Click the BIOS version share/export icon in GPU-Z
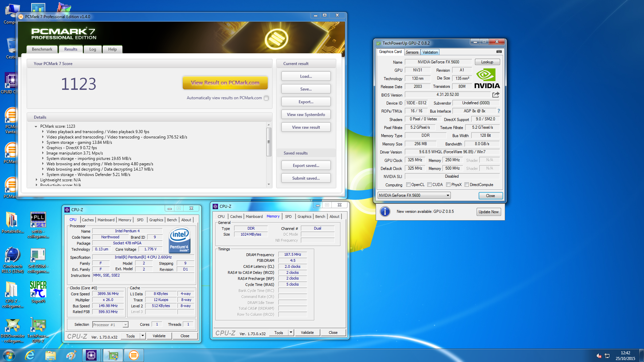Image resolution: width=644 pixels, height=362 pixels. coord(496,95)
